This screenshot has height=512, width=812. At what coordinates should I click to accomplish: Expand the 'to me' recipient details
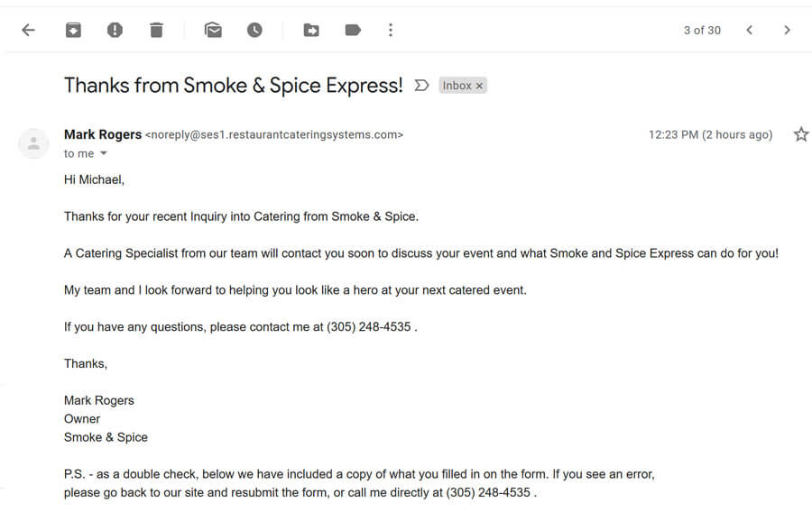[x=104, y=153]
